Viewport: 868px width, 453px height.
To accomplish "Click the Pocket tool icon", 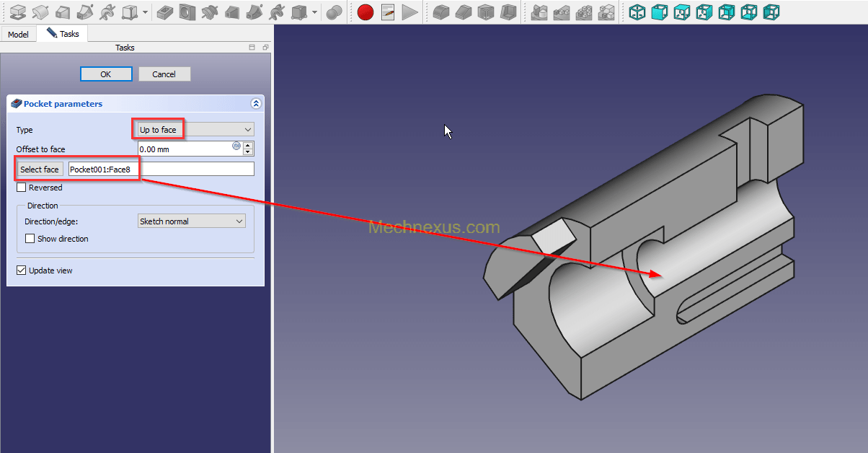I will pos(165,12).
